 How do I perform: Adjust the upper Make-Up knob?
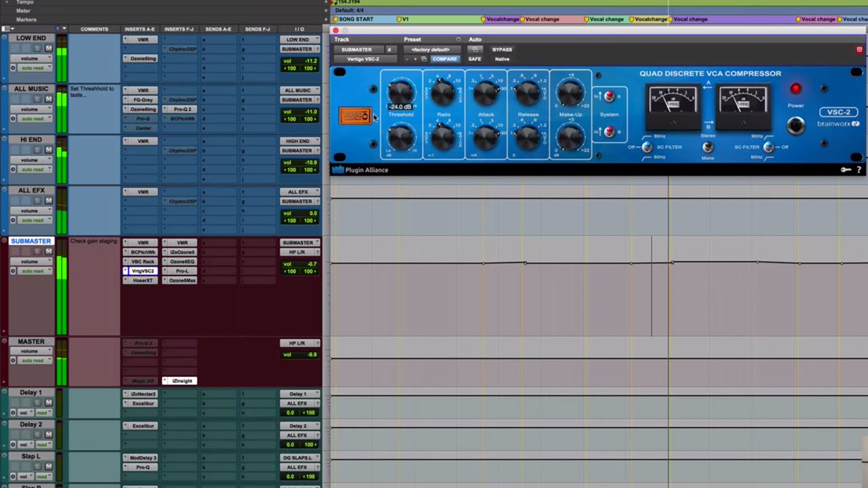click(x=570, y=91)
